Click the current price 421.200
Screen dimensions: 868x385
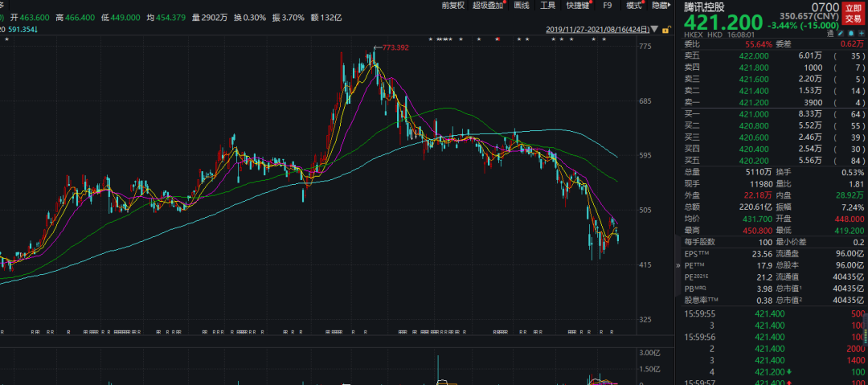(x=723, y=23)
